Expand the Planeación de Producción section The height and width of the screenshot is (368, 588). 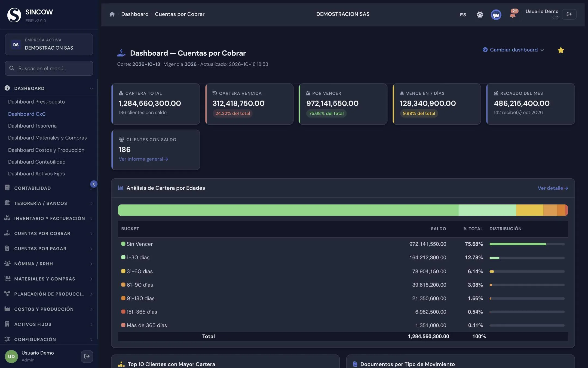coord(49,294)
